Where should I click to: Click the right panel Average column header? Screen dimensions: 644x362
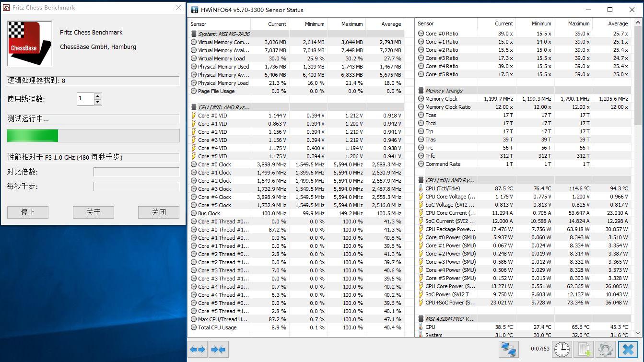(x=612, y=23)
